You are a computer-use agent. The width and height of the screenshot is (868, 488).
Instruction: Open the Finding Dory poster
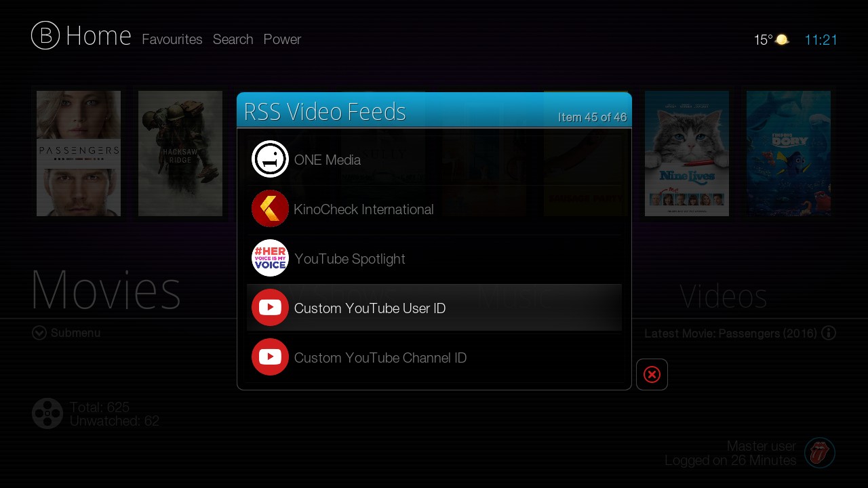tap(788, 153)
